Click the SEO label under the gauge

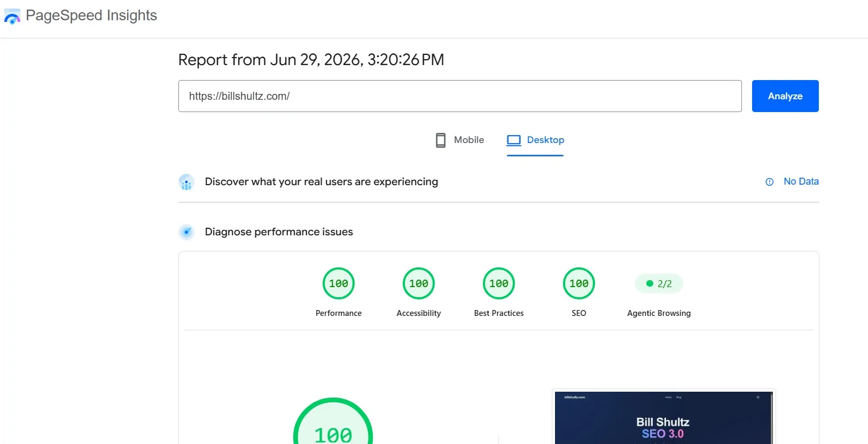click(579, 313)
